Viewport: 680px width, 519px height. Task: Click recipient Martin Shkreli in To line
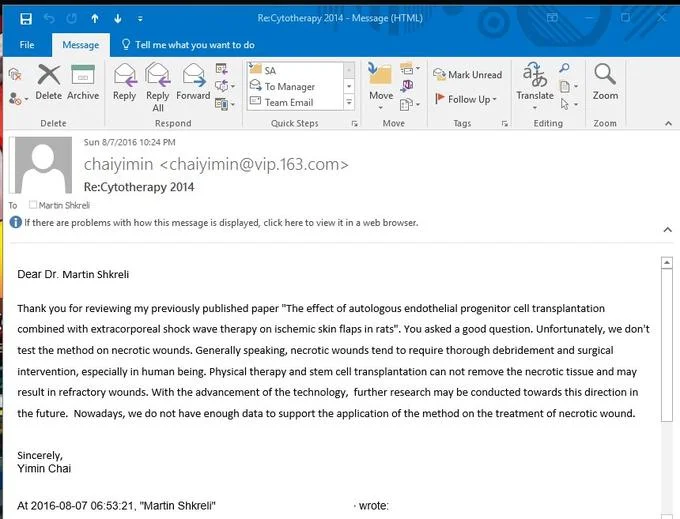[x=64, y=205]
